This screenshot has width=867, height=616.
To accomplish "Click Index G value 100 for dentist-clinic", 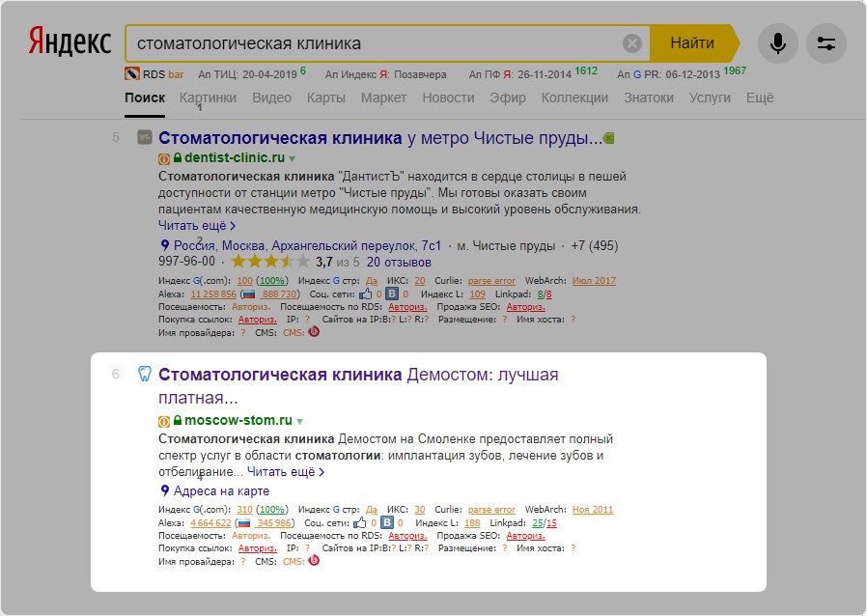I will point(244,280).
